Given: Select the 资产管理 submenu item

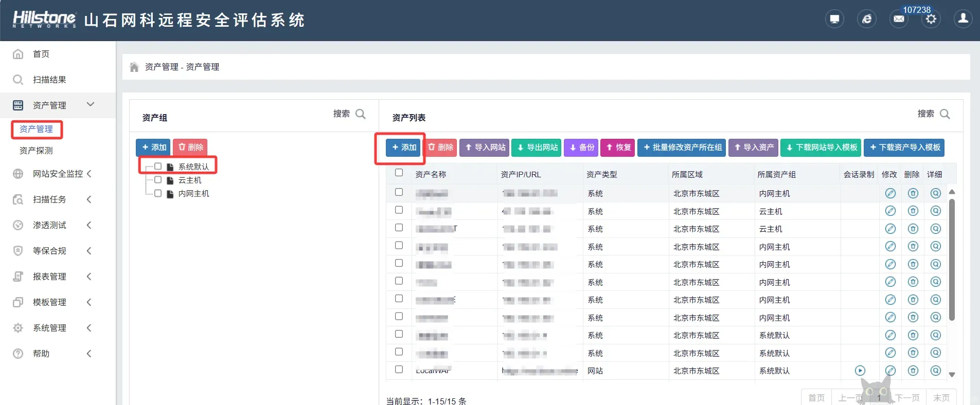Looking at the screenshot, I should tap(36, 129).
